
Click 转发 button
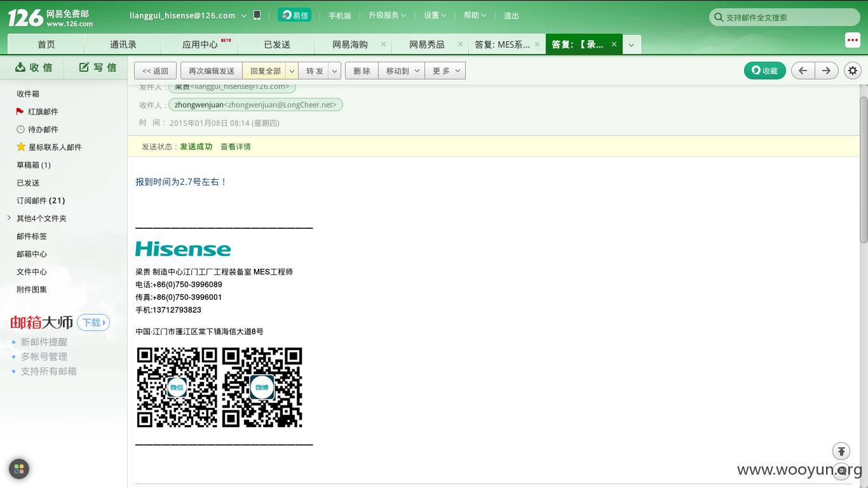315,71
